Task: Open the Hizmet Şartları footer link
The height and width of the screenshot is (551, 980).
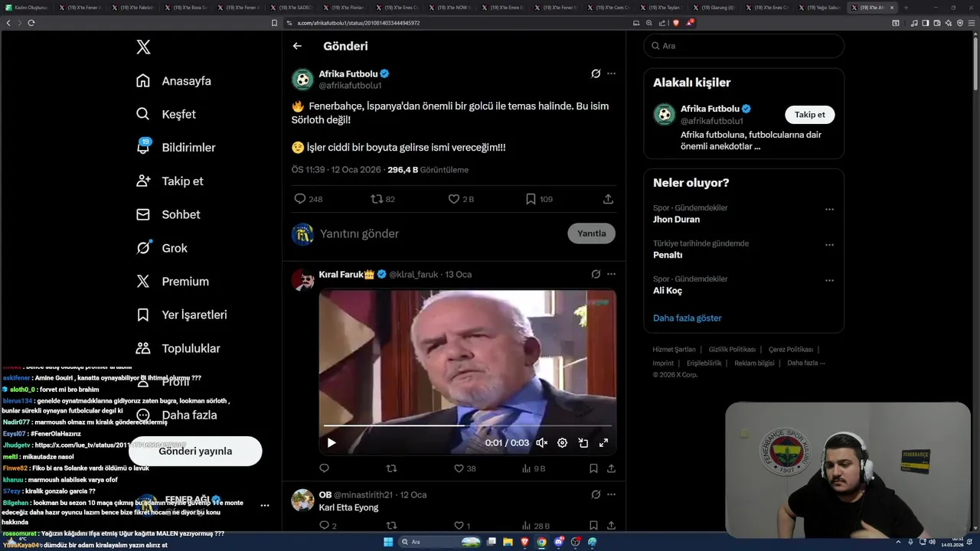Action: (x=675, y=349)
